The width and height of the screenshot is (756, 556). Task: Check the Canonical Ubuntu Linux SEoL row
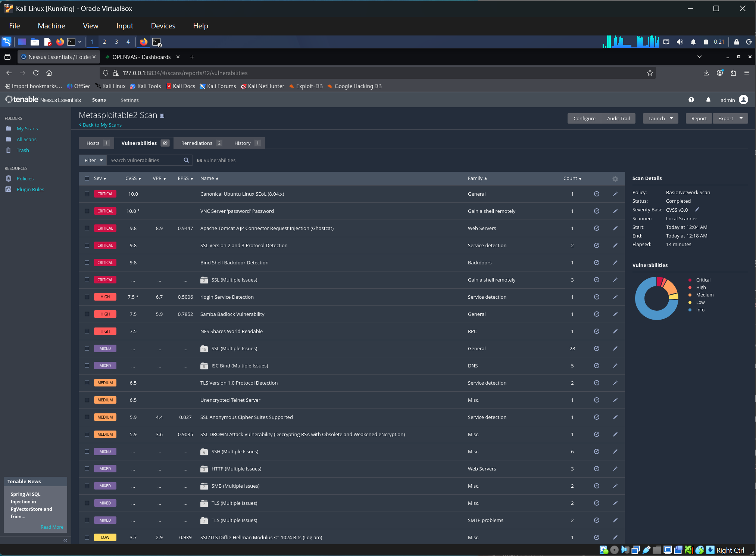point(87,194)
